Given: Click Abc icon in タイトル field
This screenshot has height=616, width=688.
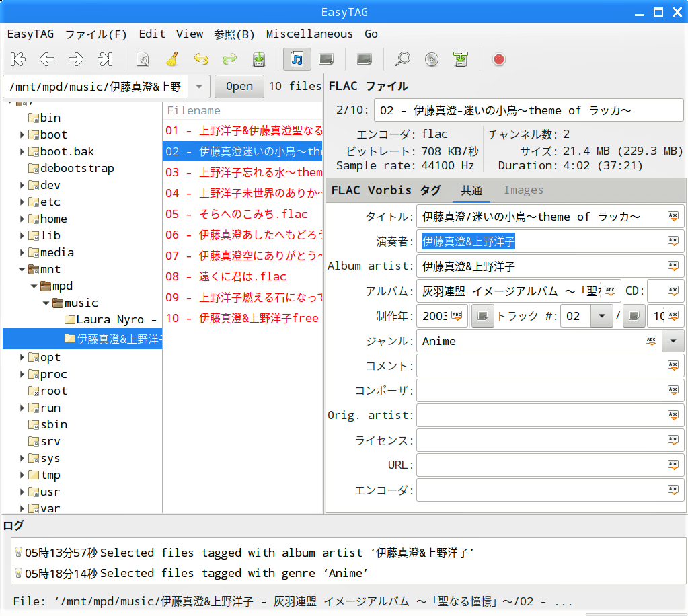Looking at the screenshot, I should [673, 216].
